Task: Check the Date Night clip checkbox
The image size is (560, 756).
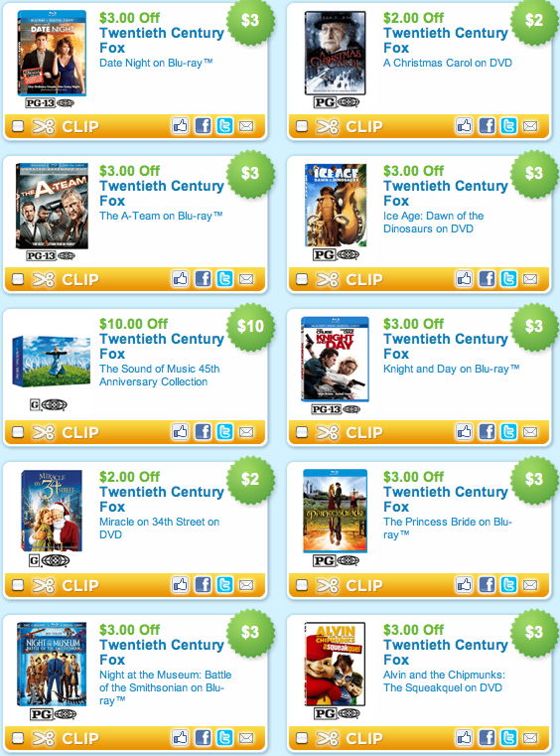Action: coord(18,126)
